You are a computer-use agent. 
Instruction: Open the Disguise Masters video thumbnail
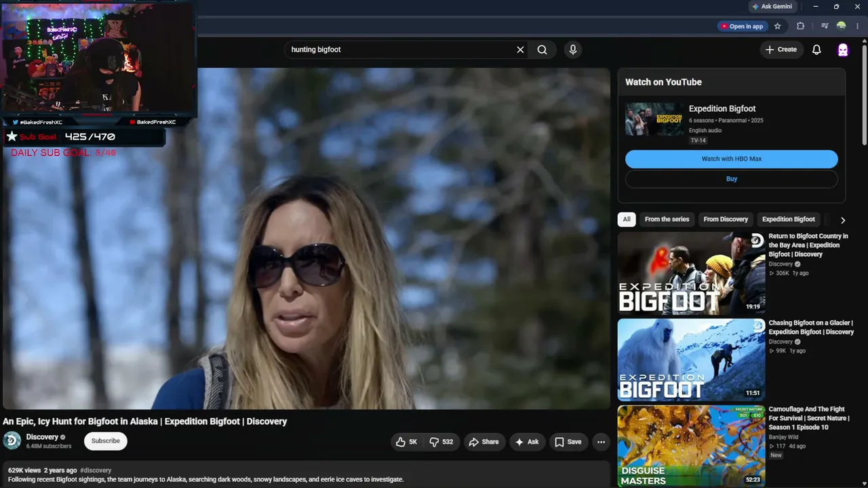pyautogui.click(x=691, y=446)
